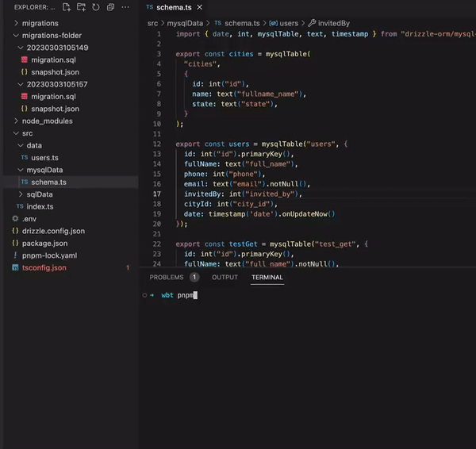The width and height of the screenshot is (476, 449).
Task: Switch to the PROBLEMS panel tab
Action: pyautogui.click(x=167, y=278)
